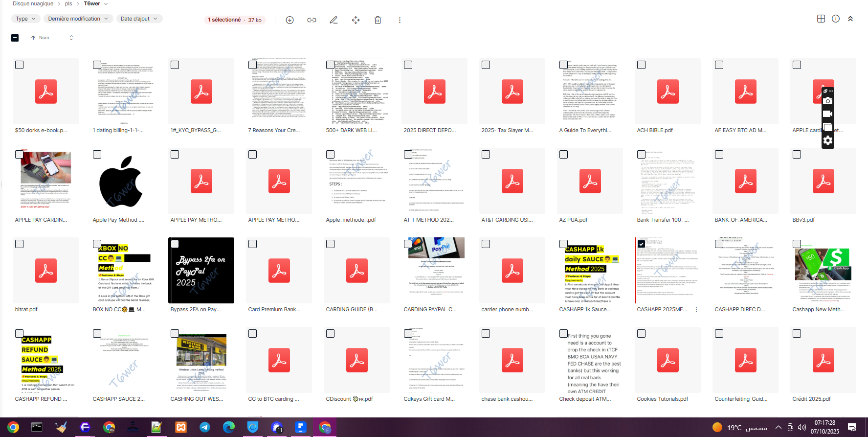Download the selected file
Viewport: 868px width, 437px height.
289,20
